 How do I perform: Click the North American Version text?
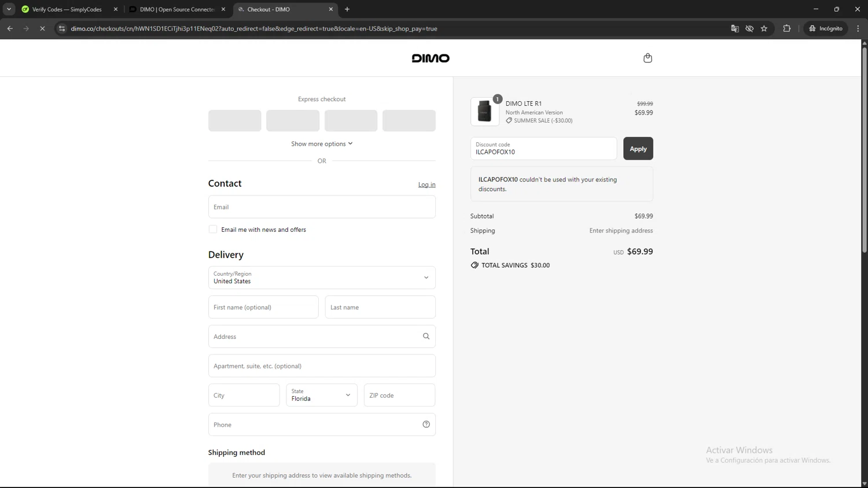[534, 113]
